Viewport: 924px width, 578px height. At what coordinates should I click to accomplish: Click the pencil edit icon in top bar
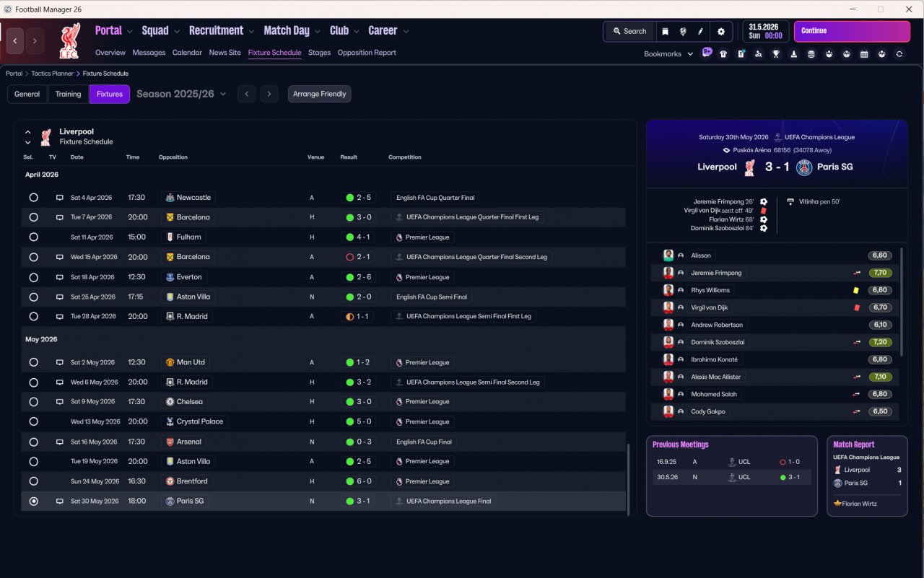[x=700, y=32]
